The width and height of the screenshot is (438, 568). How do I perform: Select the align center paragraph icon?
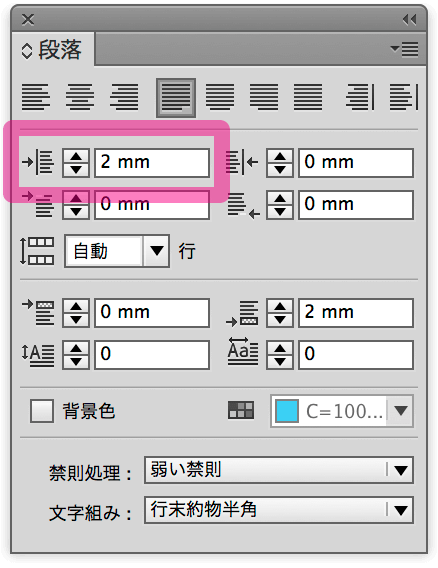(x=80, y=97)
